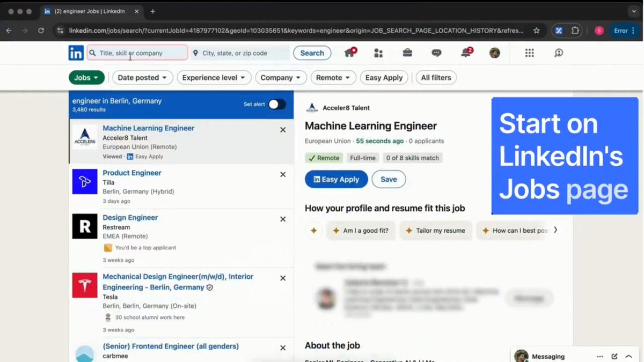Viewport: 644px width, 362px height.
Task: Open the browser tab list dropdown arrow
Action: point(633,11)
